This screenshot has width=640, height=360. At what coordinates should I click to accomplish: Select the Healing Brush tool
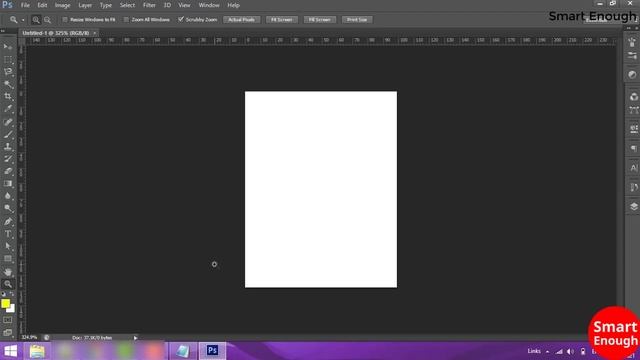pos(8,122)
